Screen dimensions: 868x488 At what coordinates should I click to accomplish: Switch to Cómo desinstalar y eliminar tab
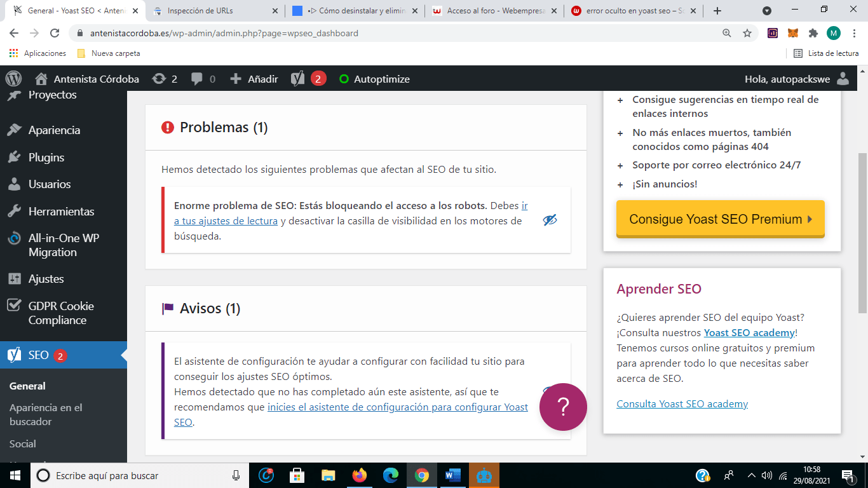355,11
